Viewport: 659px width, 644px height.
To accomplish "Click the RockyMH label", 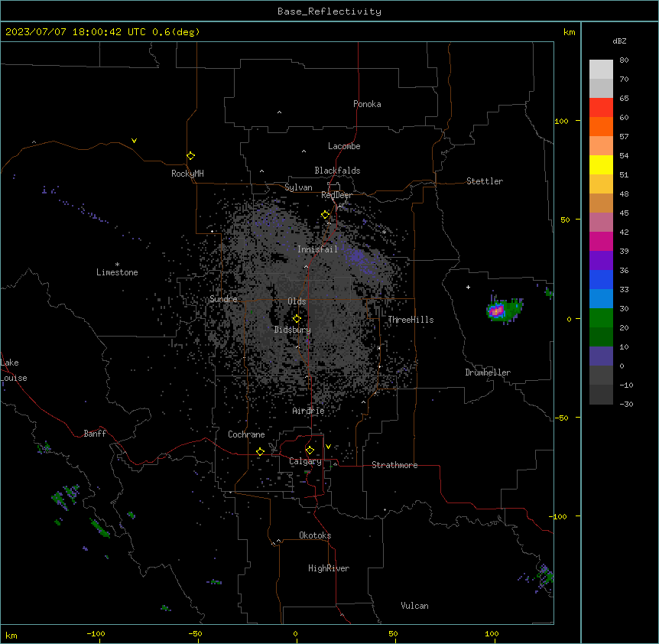I will pyautogui.click(x=187, y=174).
